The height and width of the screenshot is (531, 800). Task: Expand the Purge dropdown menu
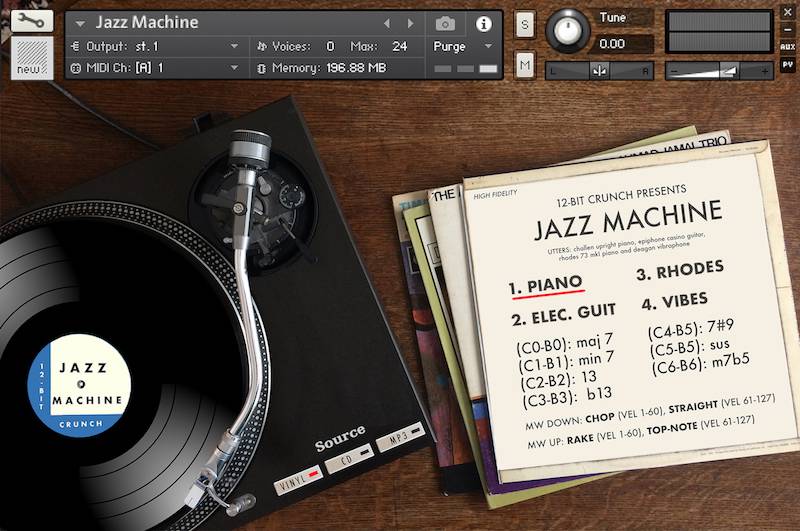[x=462, y=46]
